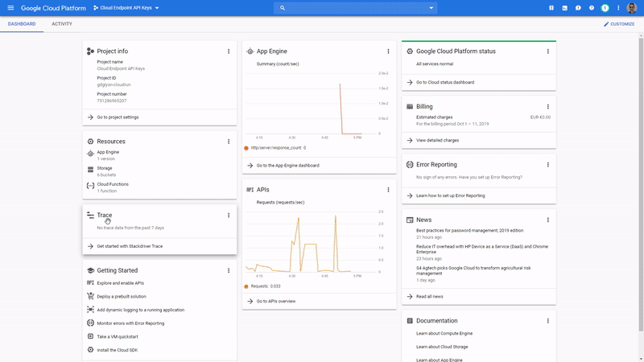
Task: Click the API icon beside Explore and enable APIs
Action: (x=90, y=283)
